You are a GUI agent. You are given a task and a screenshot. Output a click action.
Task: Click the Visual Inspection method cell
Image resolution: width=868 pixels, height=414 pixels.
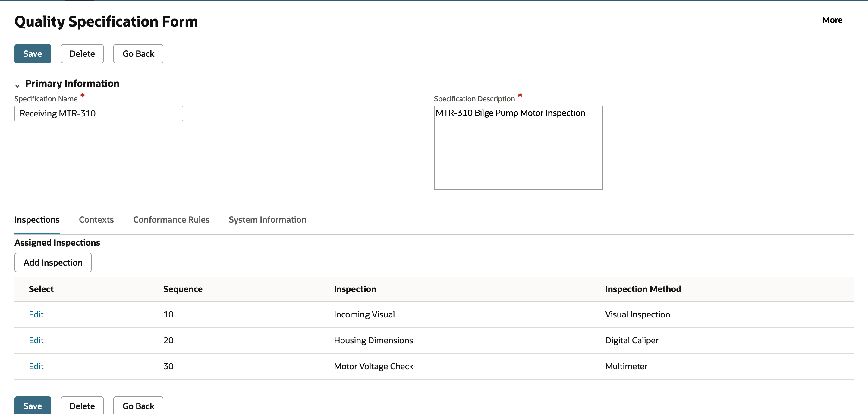tap(637, 314)
